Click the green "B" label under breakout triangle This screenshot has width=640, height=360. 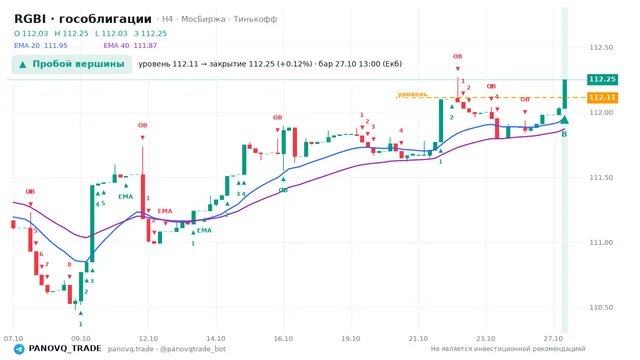point(564,134)
